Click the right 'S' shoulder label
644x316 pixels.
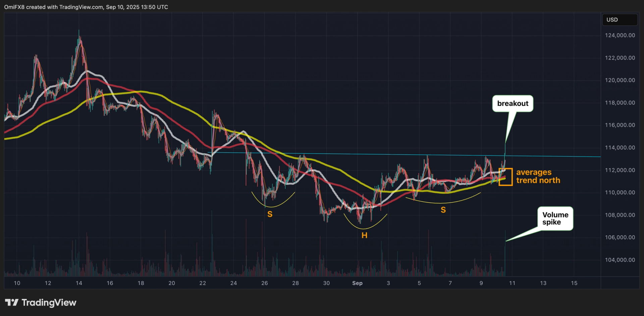click(443, 210)
